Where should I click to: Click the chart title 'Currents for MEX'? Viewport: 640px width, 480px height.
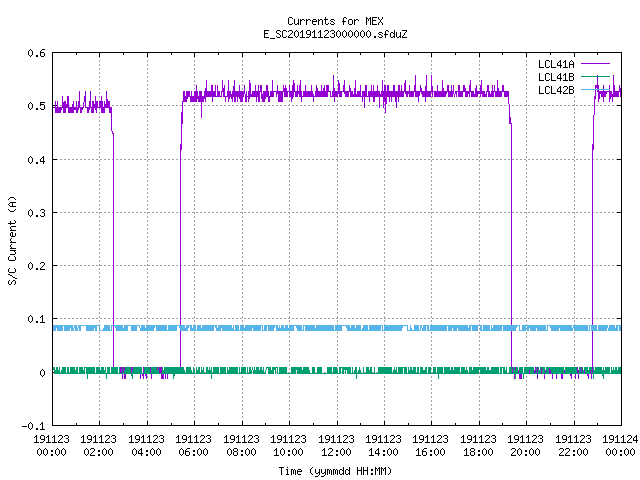coord(335,21)
